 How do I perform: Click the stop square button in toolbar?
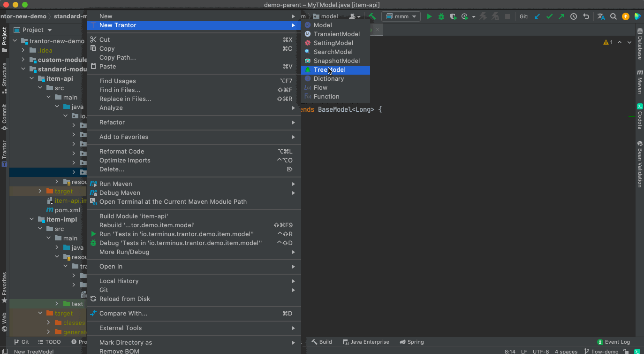(508, 16)
